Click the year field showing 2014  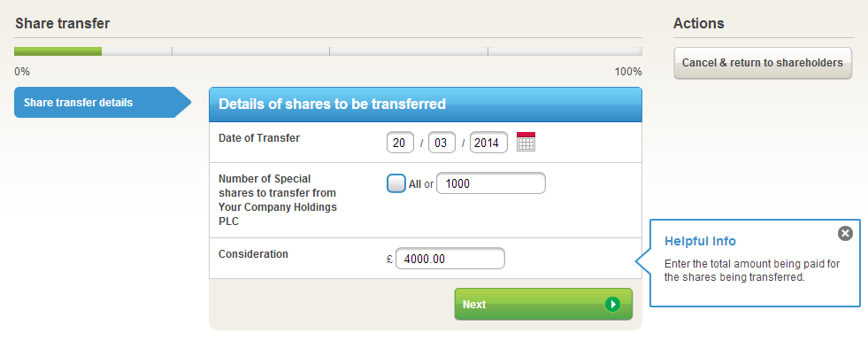pyautogui.click(x=488, y=142)
